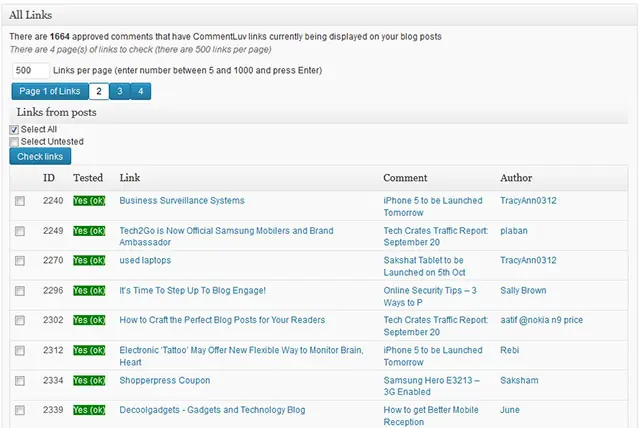Open Page 1 of Links
Screen dimensions: 640x428
[50, 91]
